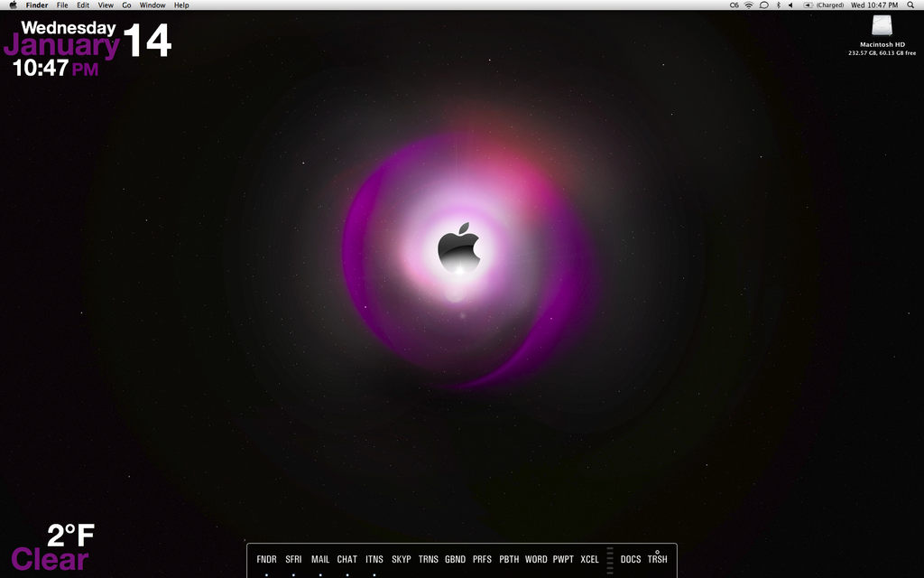924x578 pixels.
Task: Open the Spotlight search magnifier
Action: 910,5
